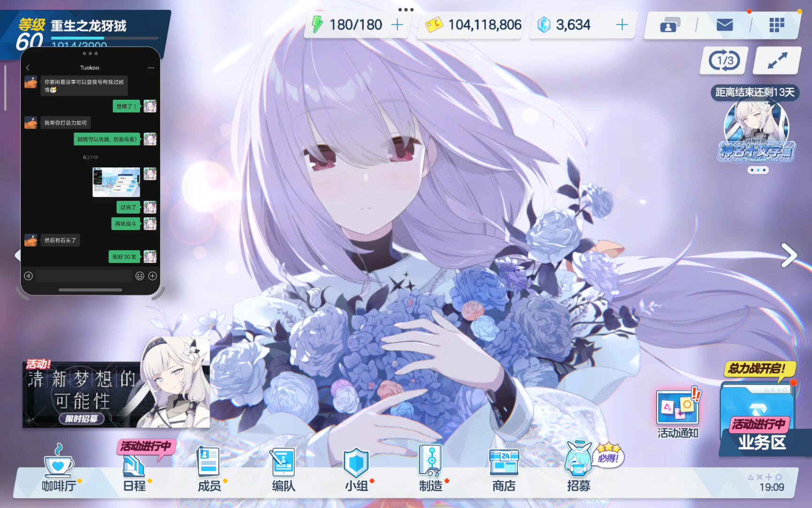Click the 刚好30发 chat message

[x=125, y=257]
